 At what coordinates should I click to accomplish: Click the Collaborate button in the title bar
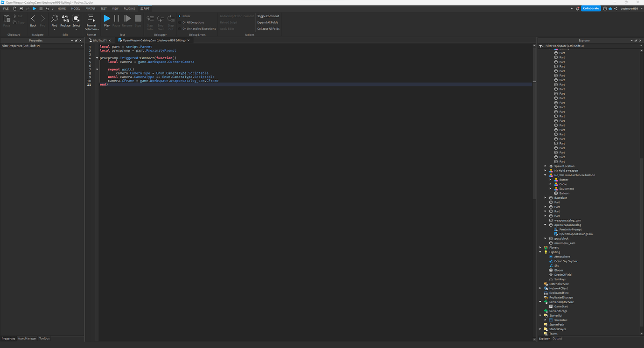point(591,8)
